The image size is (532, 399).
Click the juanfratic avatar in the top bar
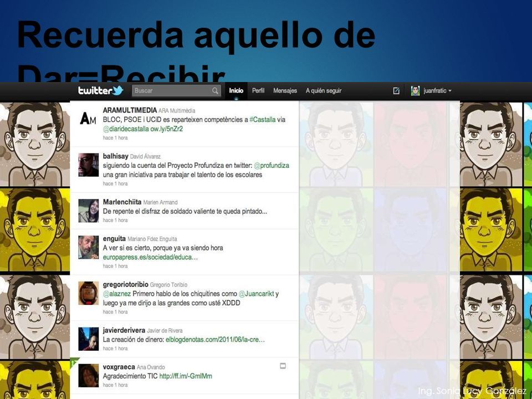415,90
